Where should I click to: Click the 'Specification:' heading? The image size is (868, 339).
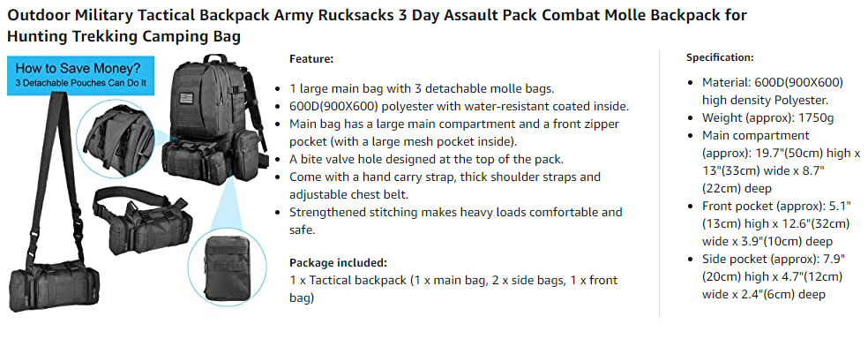[720, 57]
